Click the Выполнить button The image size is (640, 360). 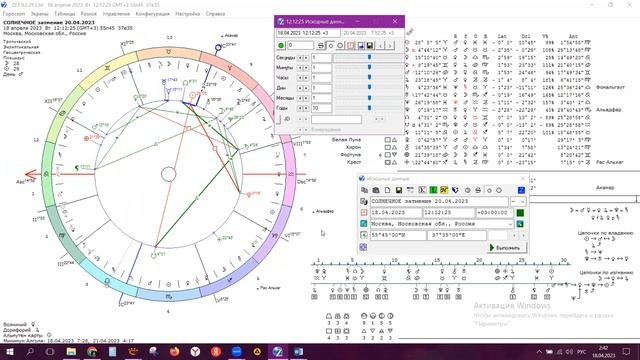[x=508, y=248]
